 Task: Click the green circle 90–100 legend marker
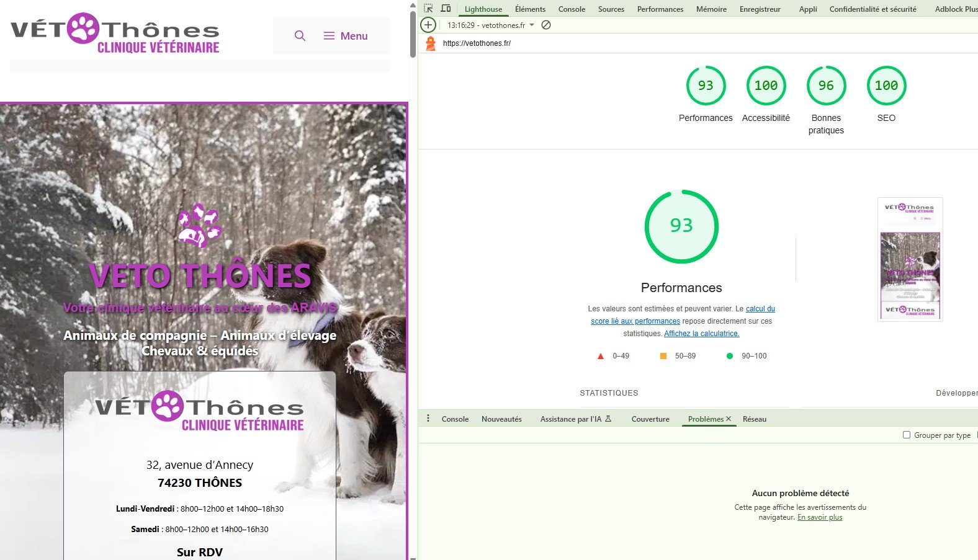(x=730, y=356)
